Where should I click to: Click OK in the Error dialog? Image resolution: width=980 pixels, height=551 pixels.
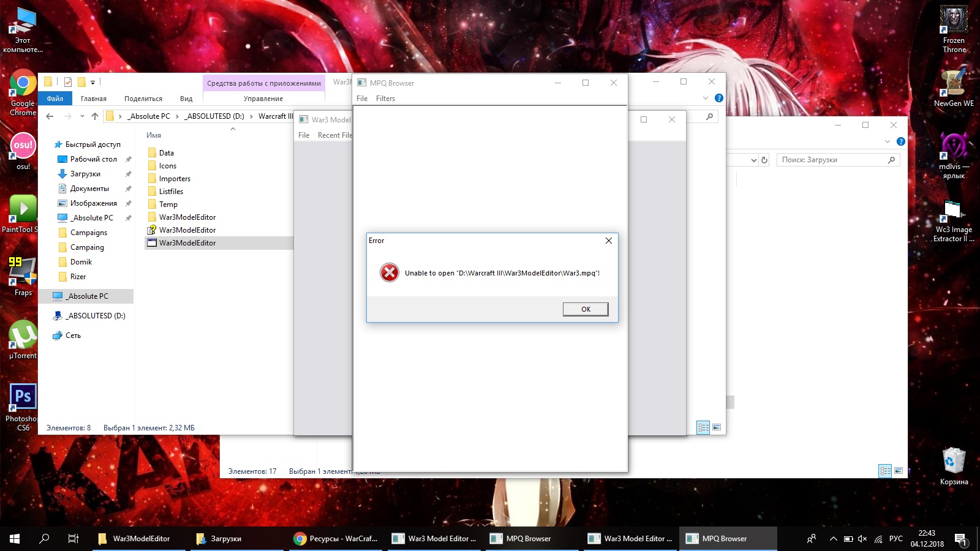click(x=586, y=309)
